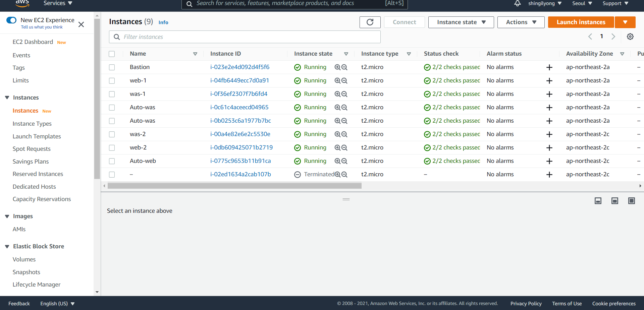
Task: Open Launch instances split arrow dropdown
Action: coord(625,22)
